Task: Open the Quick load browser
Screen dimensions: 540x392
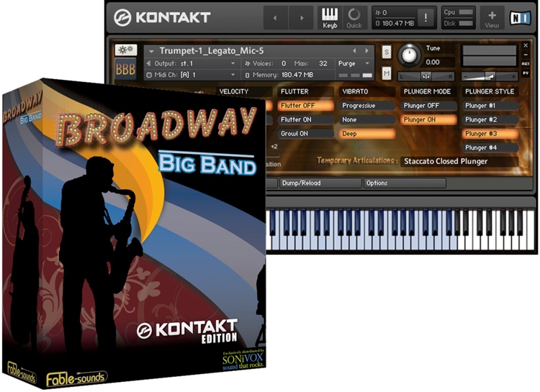Action: click(354, 18)
